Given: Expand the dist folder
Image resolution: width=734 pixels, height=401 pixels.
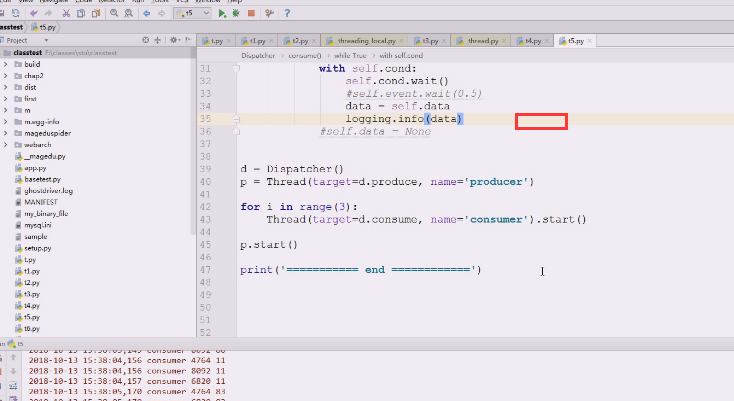Looking at the screenshot, I should [x=6, y=87].
